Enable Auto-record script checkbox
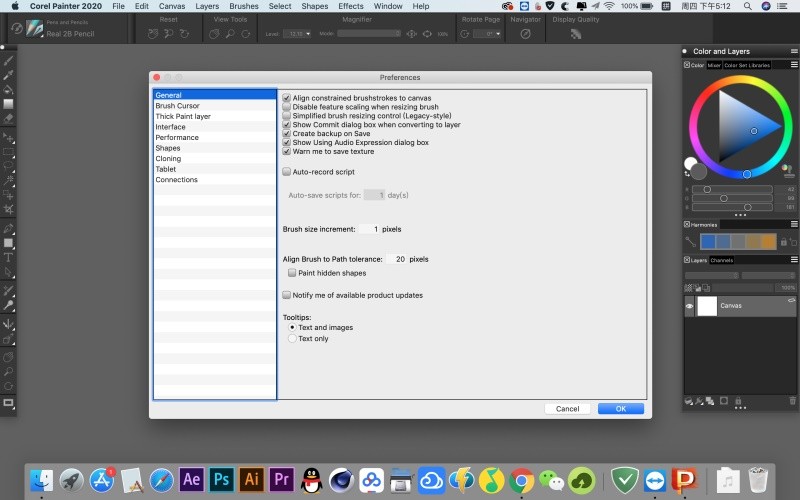The image size is (800, 500). click(287, 172)
